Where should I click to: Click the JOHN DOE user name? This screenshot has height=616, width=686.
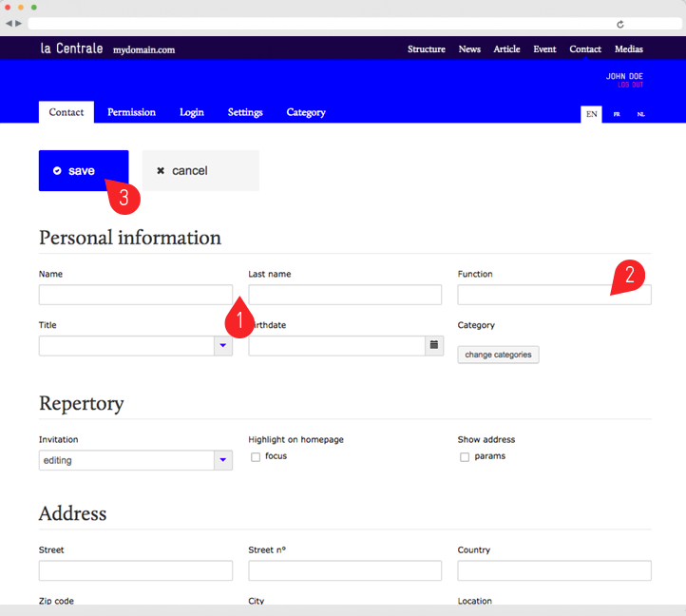pos(624,76)
